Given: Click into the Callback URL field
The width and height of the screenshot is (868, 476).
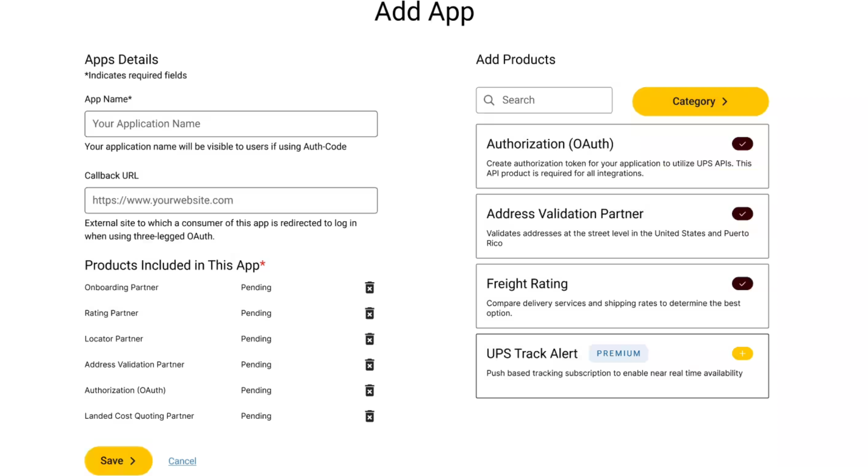Looking at the screenshot, I should [x=231, y=200].
